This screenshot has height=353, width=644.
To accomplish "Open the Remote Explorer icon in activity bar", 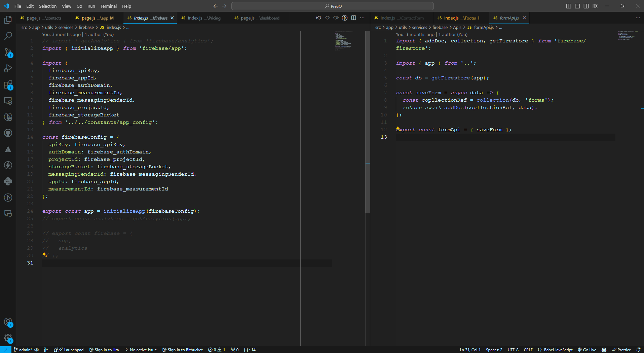I will (x=8, y=101).
